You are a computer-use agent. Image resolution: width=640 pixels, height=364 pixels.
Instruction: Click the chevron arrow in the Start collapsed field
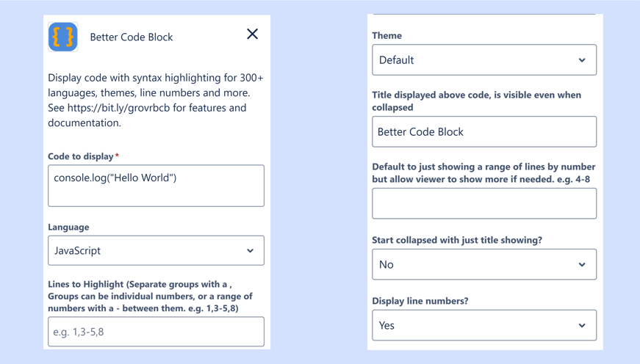[582, 265]
